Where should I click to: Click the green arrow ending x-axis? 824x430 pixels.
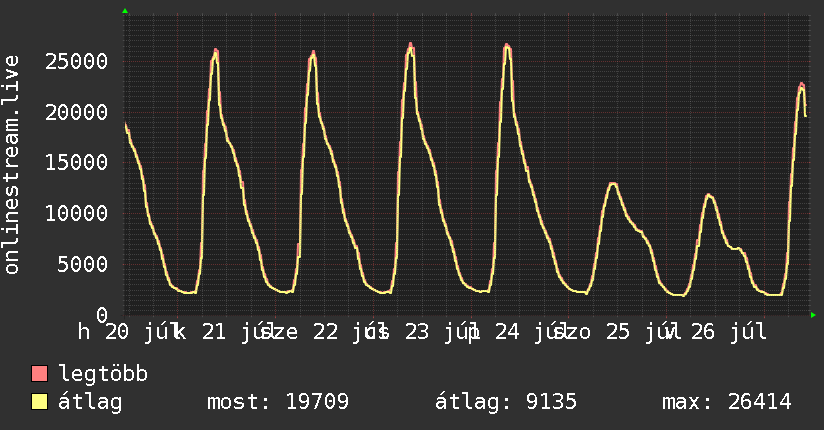pos(813,315)
